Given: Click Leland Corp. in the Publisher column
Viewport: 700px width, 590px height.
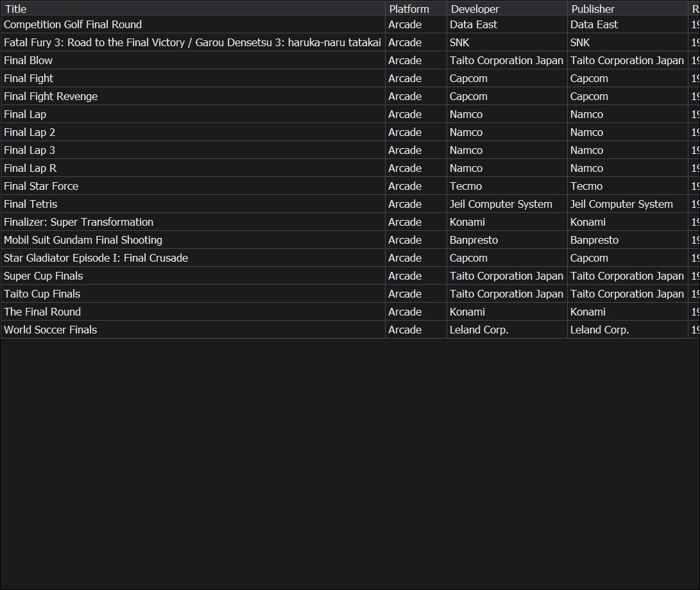Looking at the screenshot, I should tap(599, 330).
